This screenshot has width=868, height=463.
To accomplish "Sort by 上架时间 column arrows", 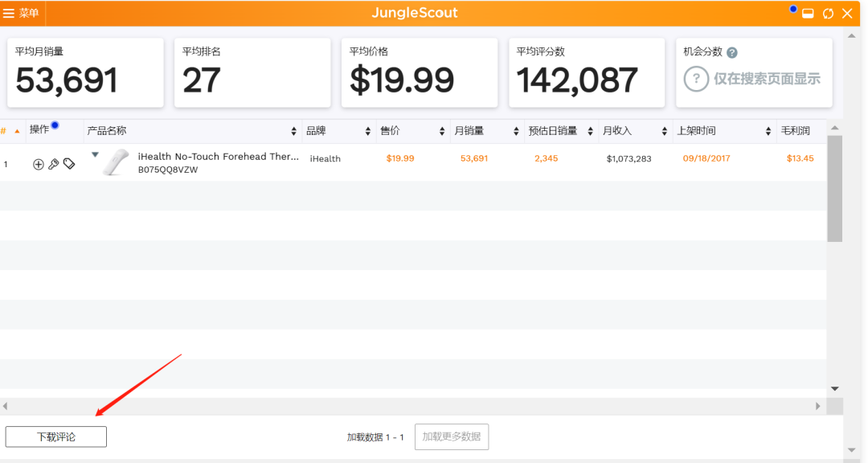I will (768, 131).
